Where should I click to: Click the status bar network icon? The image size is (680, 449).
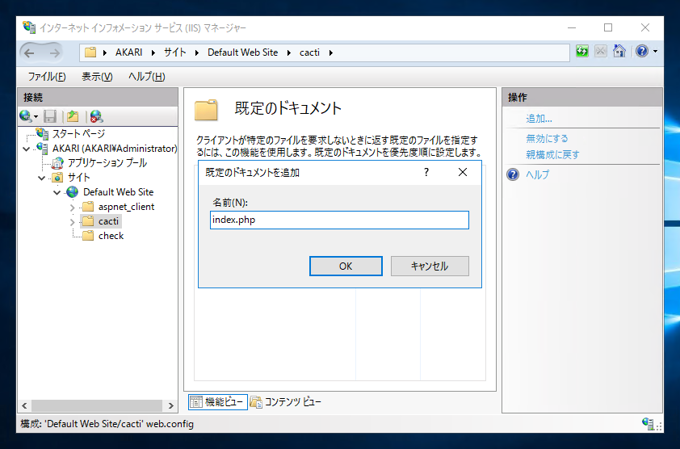648,423
